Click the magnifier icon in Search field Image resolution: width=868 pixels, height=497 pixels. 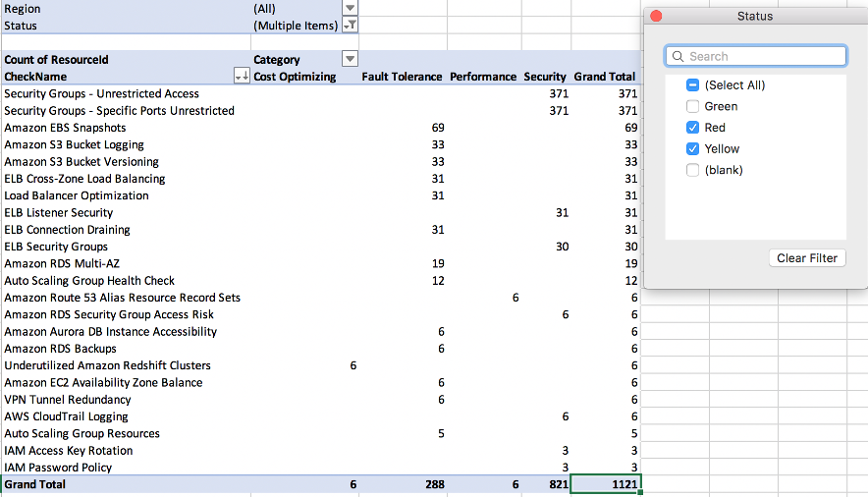coord(678,56)
